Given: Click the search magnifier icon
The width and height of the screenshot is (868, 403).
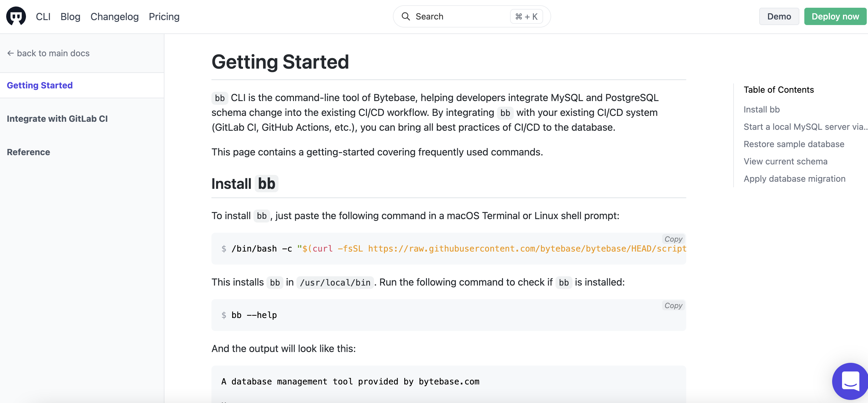Looking at the screenshot, I should point(406,16).
